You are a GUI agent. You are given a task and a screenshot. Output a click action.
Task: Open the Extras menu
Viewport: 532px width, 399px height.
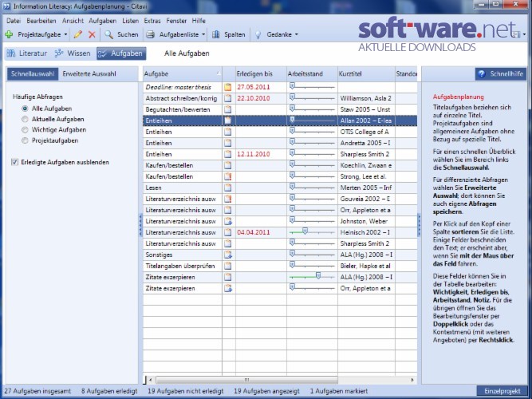152,21
